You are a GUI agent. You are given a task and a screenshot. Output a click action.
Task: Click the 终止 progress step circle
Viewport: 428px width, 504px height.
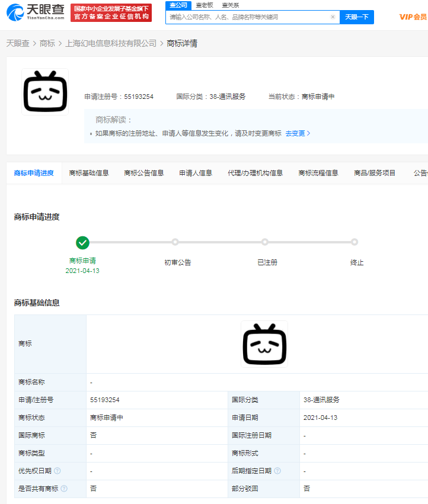point(354,242)
